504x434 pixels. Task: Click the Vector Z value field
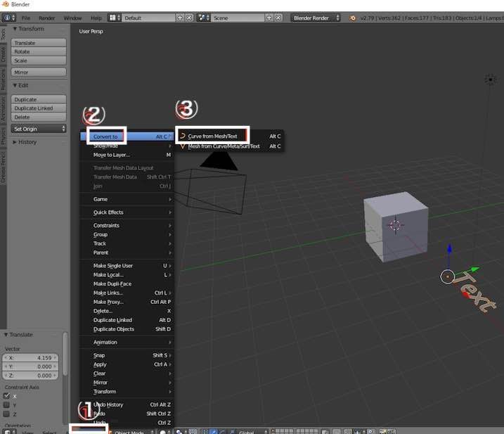click(30, 376)
